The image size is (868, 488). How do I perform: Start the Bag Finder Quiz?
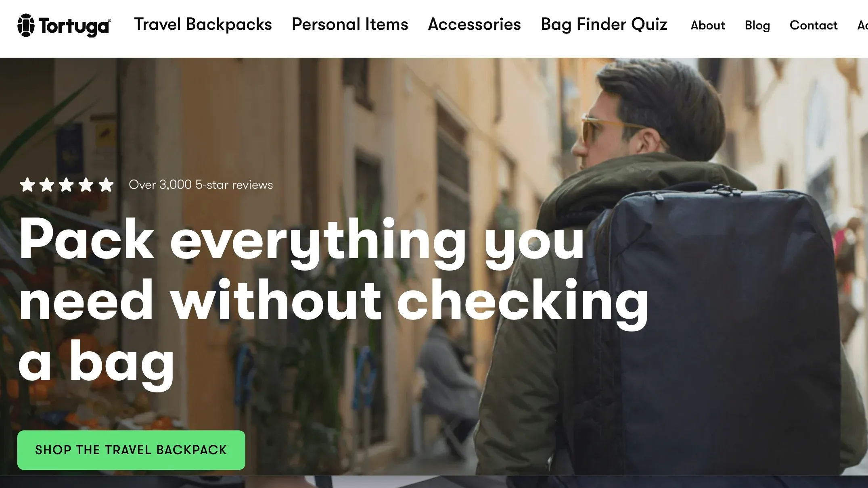pos(604,25)
